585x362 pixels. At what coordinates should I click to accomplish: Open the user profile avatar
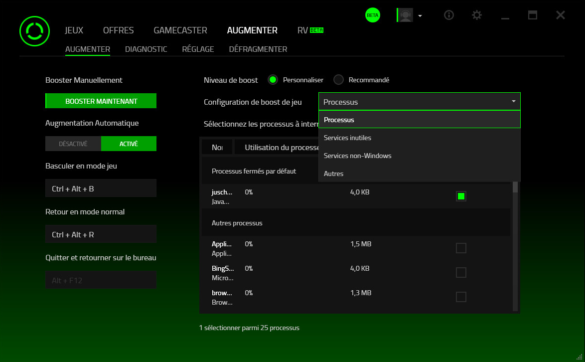pyautogui.click(x=406, y=15)
